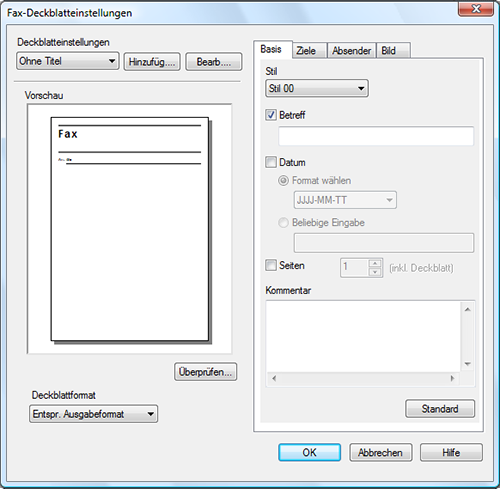The image size is (500, 489).
Task: Click the Kommentar scrollbar up arrow
Action: pyautogui.click(x=467, y=310)
